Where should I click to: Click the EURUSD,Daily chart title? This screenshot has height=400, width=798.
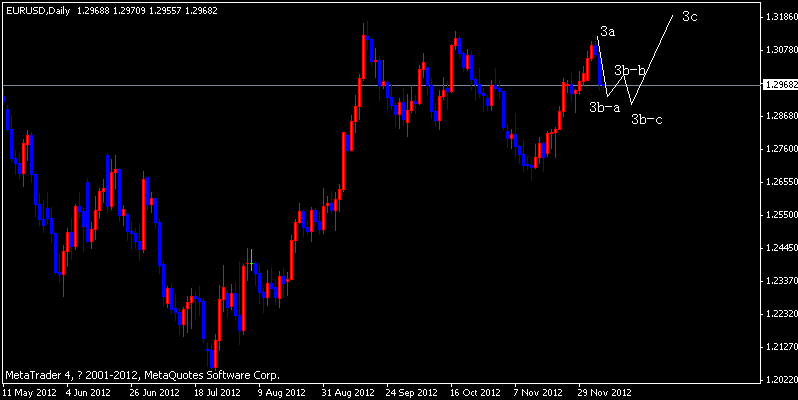(38, 11)
